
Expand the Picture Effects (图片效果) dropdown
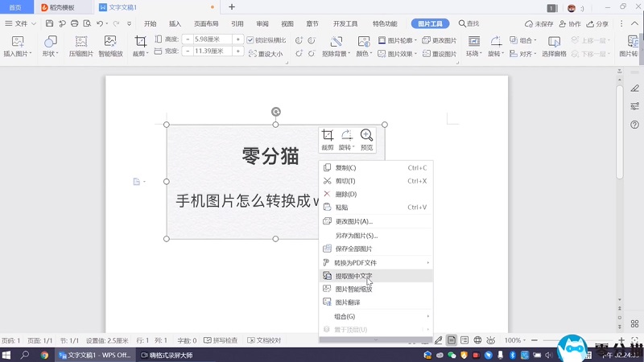[x=400, y=54]
